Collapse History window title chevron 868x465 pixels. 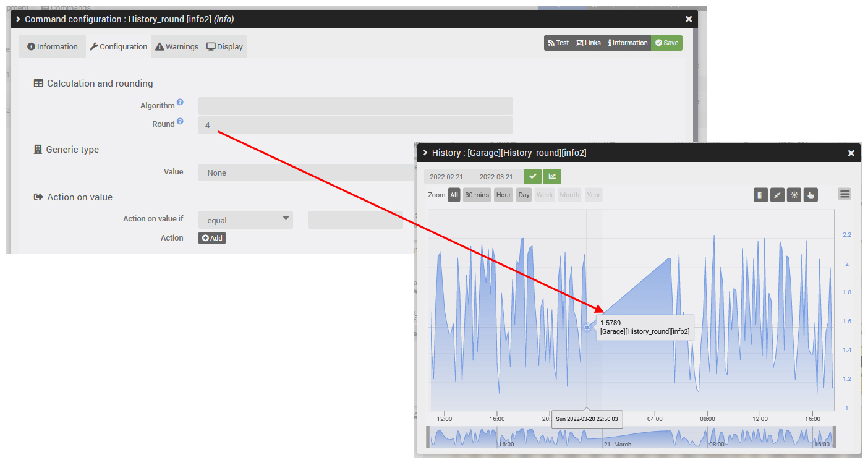pos(425,153)
